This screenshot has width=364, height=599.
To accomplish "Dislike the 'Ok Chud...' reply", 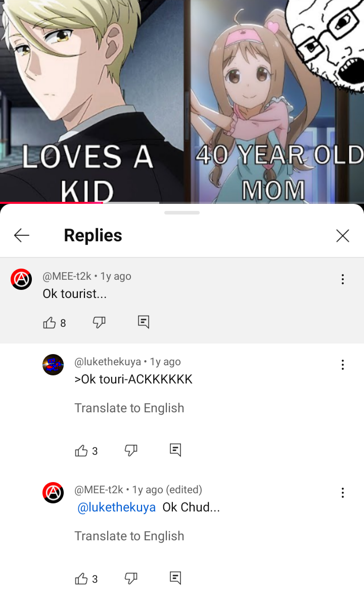I will pyautogui.click(x=131, y=578).
